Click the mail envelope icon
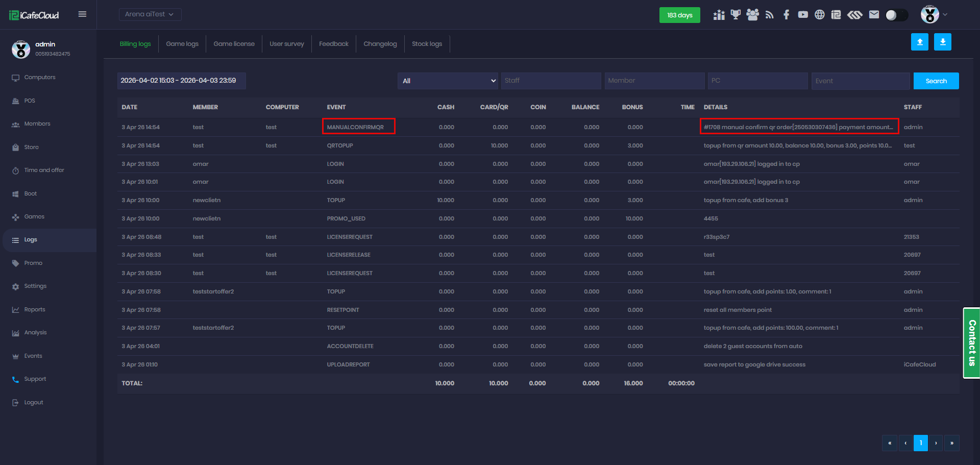This screenshot has height=465, width=980. point(874,15)
